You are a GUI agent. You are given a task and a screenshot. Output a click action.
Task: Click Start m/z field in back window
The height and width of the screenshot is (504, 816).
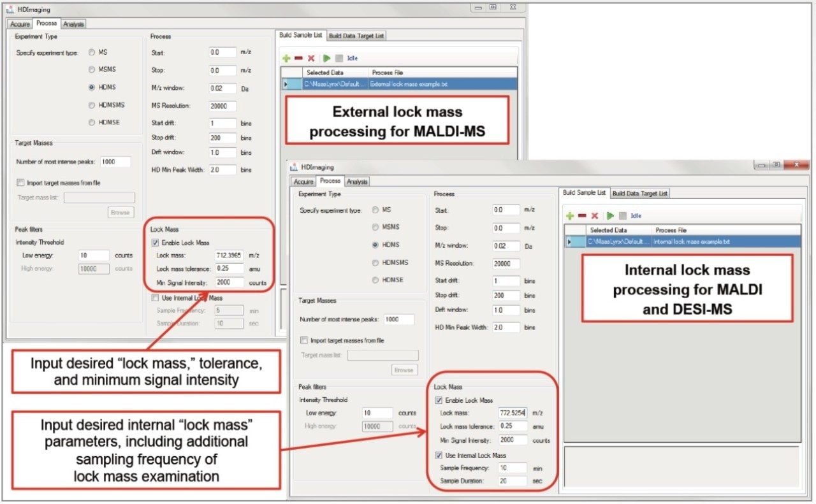pos(222,52)
